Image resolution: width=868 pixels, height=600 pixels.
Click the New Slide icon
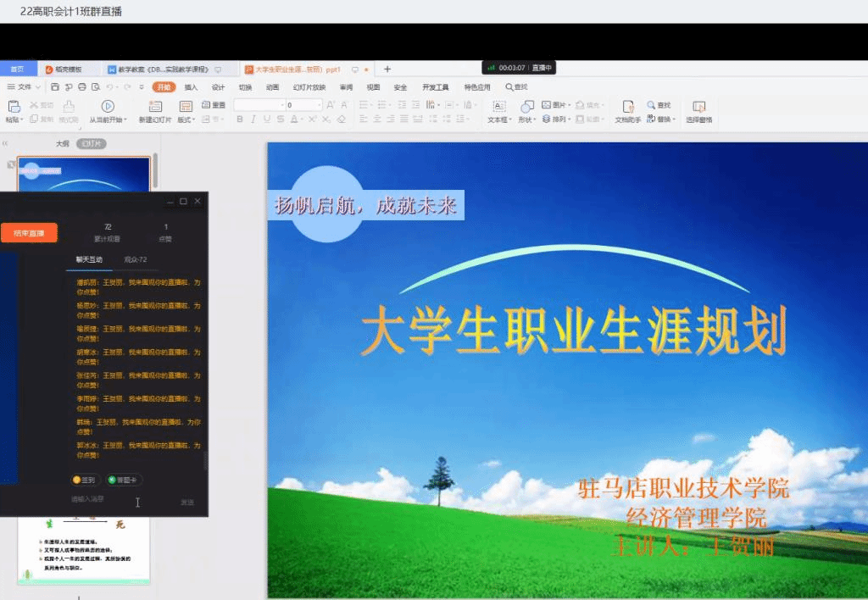click(156, 106)
